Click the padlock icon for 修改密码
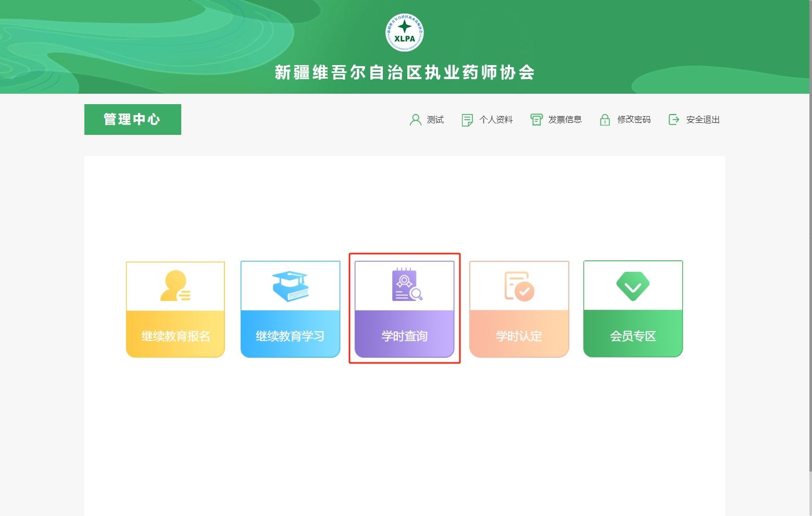The height and width of the screenshot is (516, 812). point(605,120)
